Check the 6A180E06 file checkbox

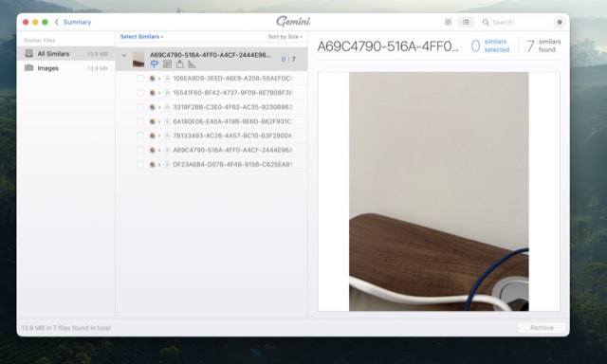pos(140,121)
